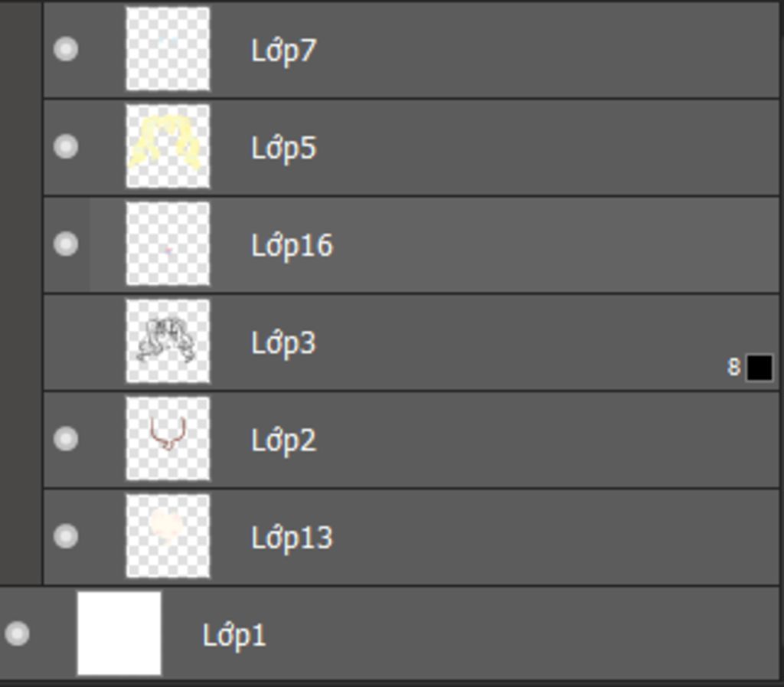Click the skin-tone thumbnail of Lớp13

[168, 536]
